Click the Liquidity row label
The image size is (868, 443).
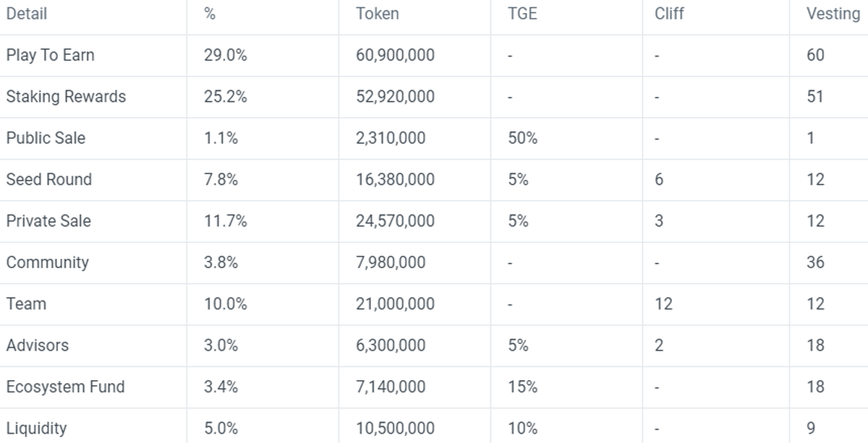click(36, 428)
